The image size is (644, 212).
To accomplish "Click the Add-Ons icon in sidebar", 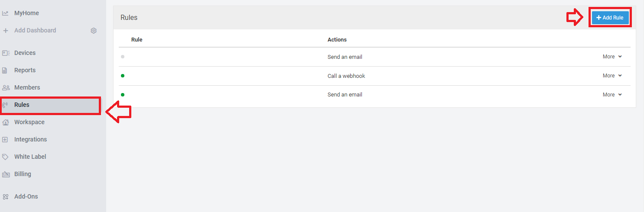I will (6, 197).
